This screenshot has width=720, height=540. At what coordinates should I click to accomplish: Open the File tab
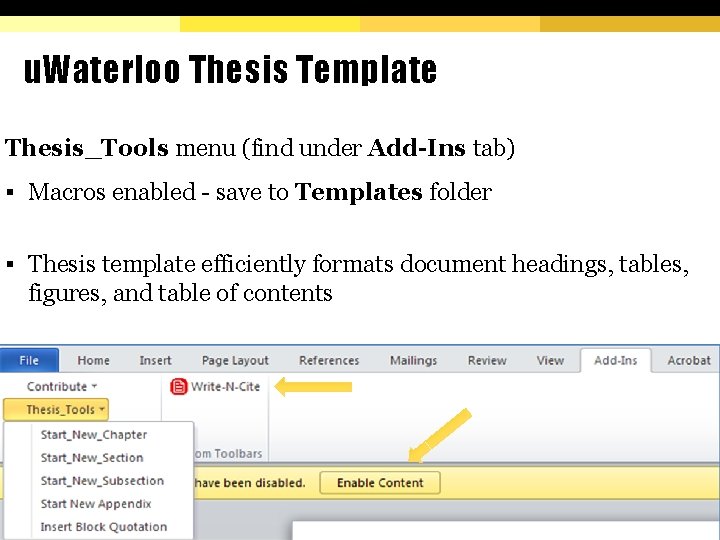tap(29, 360)
